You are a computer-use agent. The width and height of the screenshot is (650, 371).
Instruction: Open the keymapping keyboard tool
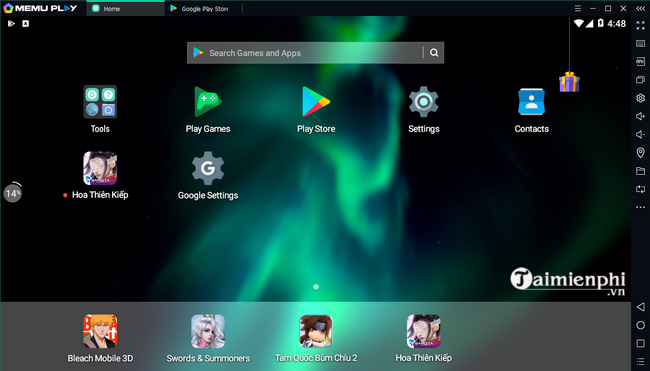640,44
